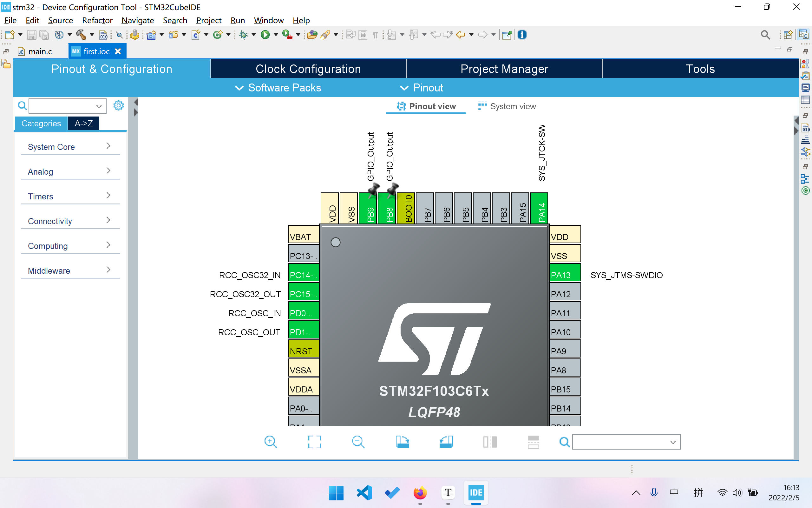812x508 pixels.
Task: Click the category search input field
Action: click(68, 106)
